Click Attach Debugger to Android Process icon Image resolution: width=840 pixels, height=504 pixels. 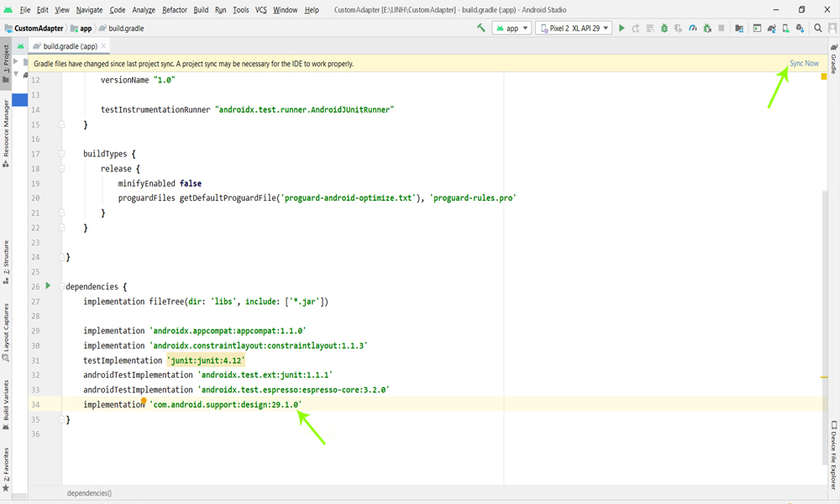pos(707,29)
